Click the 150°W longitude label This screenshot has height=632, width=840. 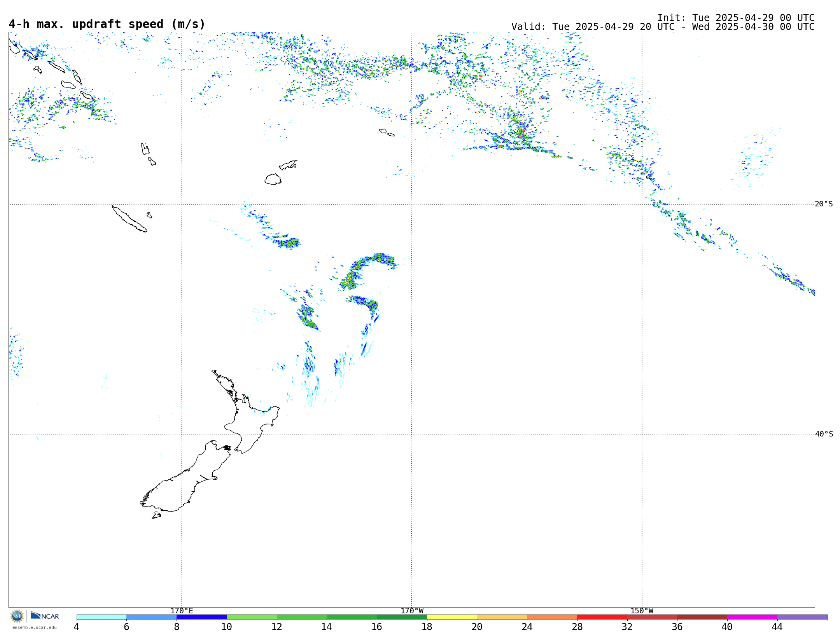pyautogui.click(x=642, y=611)
